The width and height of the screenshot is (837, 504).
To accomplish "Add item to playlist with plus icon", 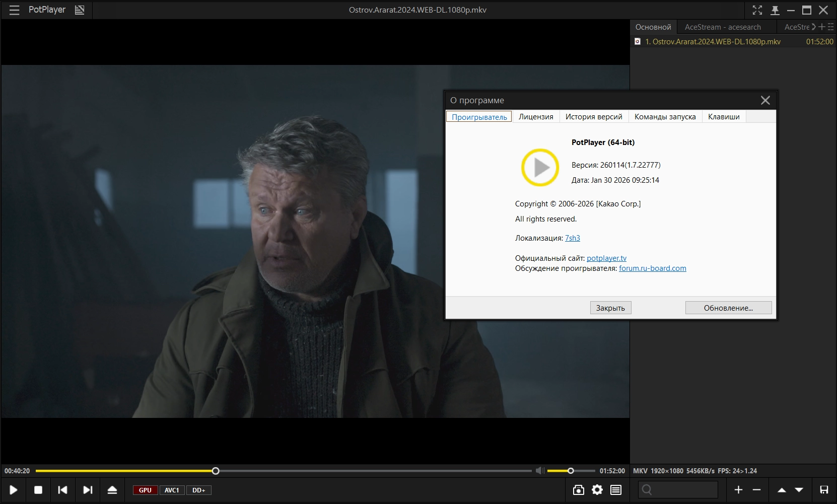I will [738, 490].
